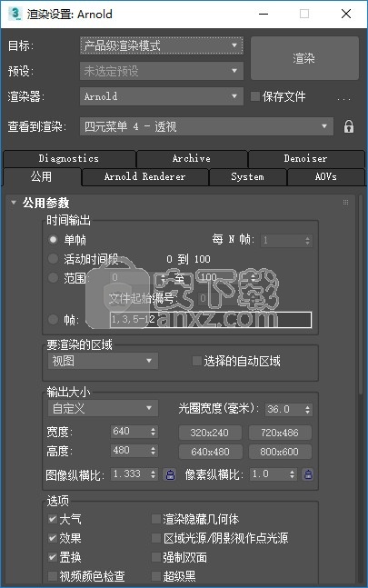This screenshot has height=588, width=368.
Task: Open the preset dropdown
Action: coord(162,71)
